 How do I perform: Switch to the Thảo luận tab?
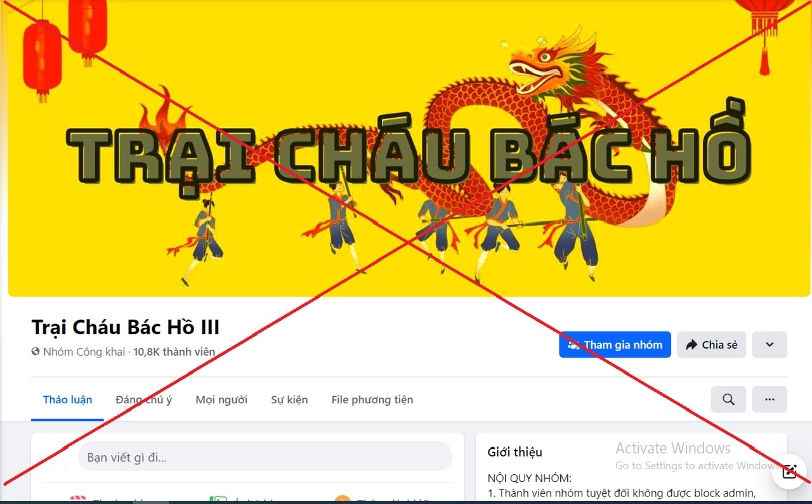[x=67, y=399]
